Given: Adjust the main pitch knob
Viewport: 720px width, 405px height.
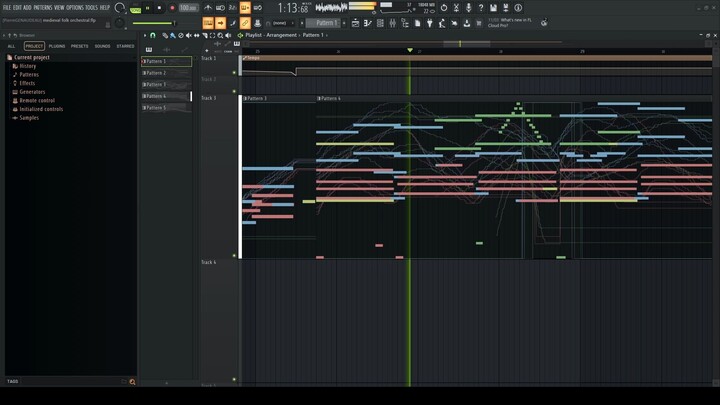Looking at the screenshot, I should [119, 23].
